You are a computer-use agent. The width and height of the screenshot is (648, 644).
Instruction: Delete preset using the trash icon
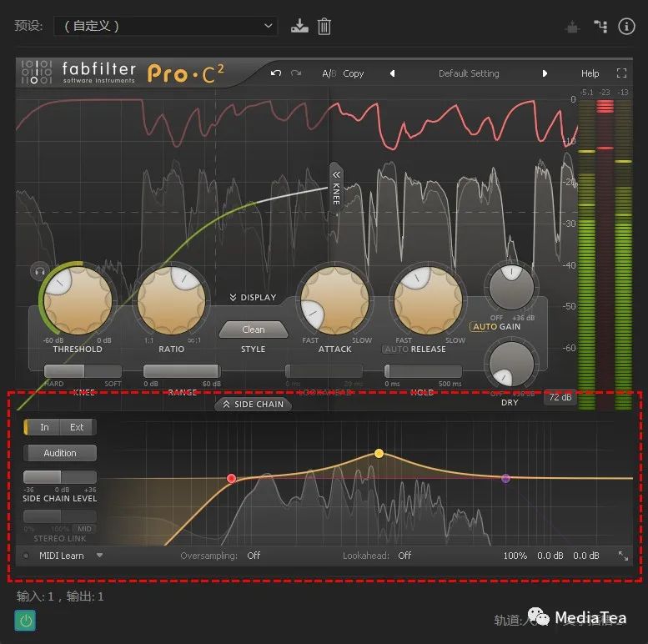(x=324, y=27)
